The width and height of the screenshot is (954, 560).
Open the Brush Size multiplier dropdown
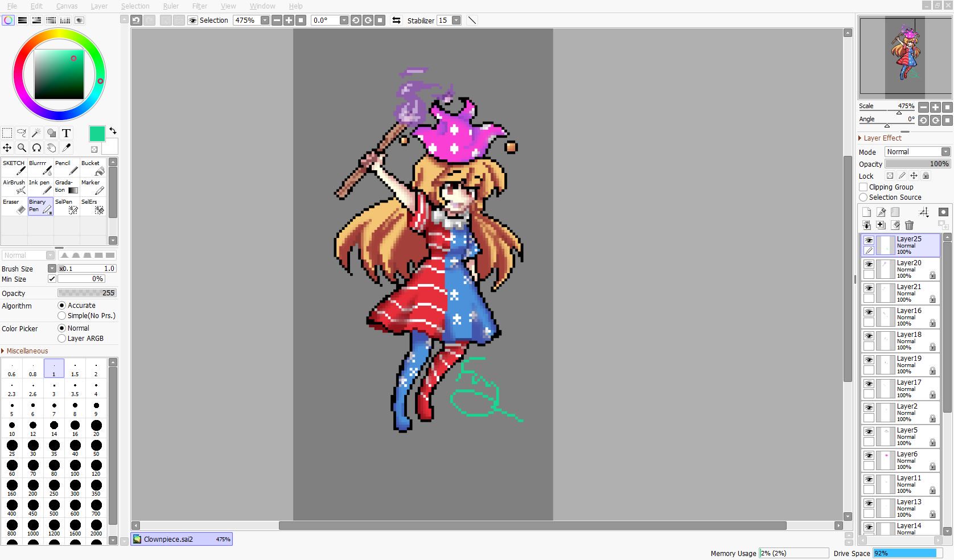pyautogui.click(x=52, y=269)
